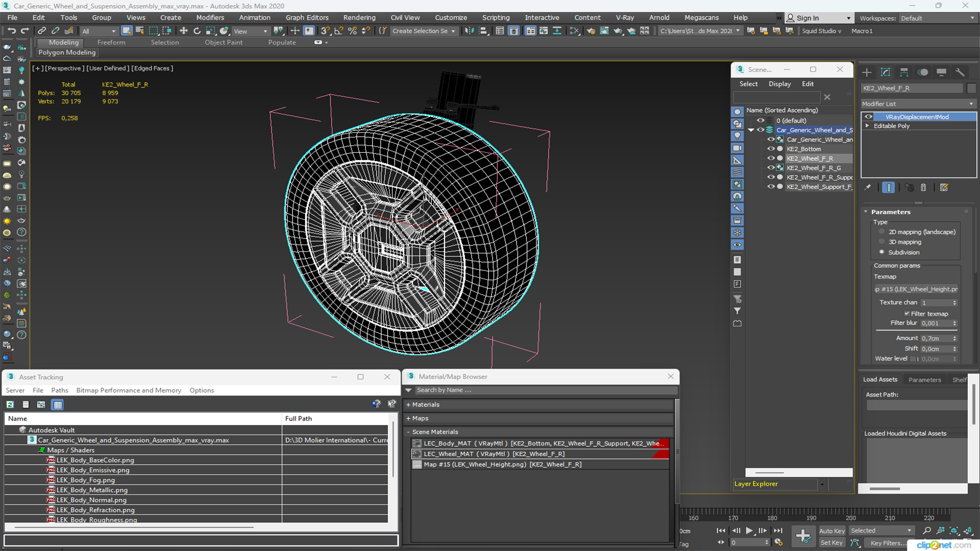Click the Parameters tab in right panel
The width and height of the screenshot is (980, 551).
coord(925,380)
